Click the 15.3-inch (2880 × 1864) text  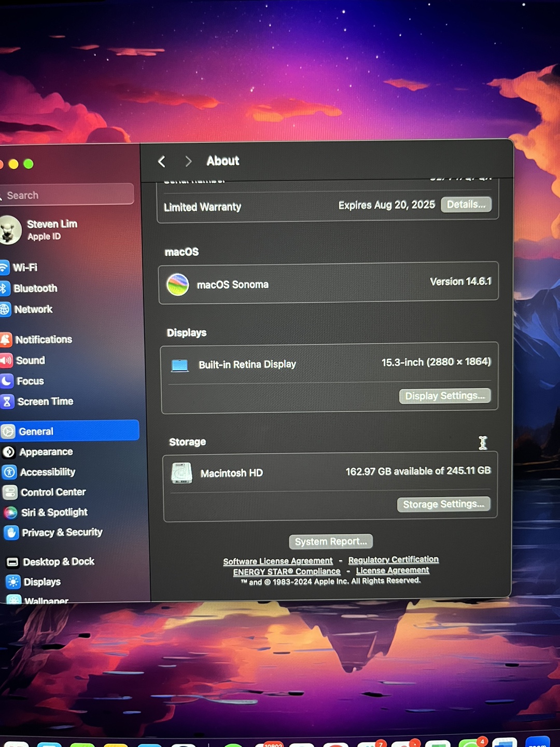(x=436, y=362)
